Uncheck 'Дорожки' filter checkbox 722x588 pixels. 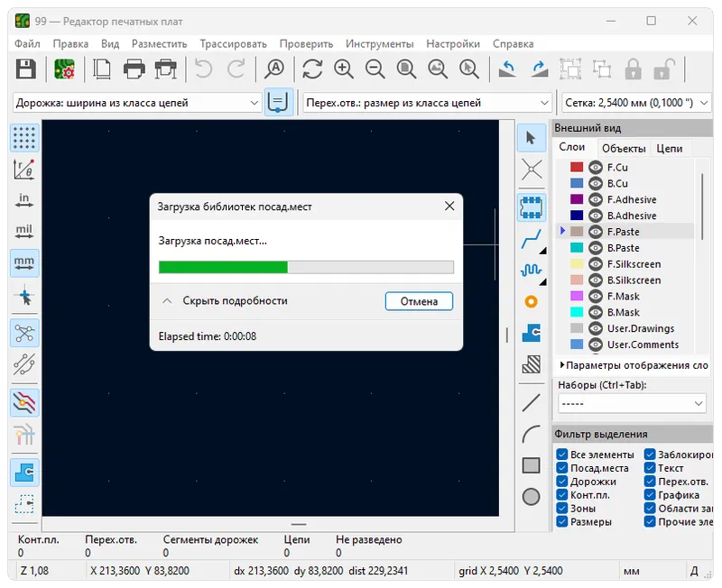pyautogui.click(x=561, y=482)
